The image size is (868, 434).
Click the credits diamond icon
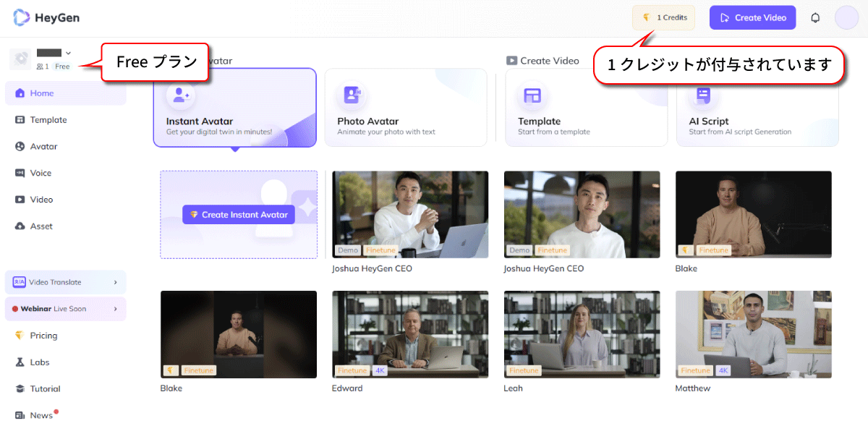pyautogui.click(x=647, y=18)
